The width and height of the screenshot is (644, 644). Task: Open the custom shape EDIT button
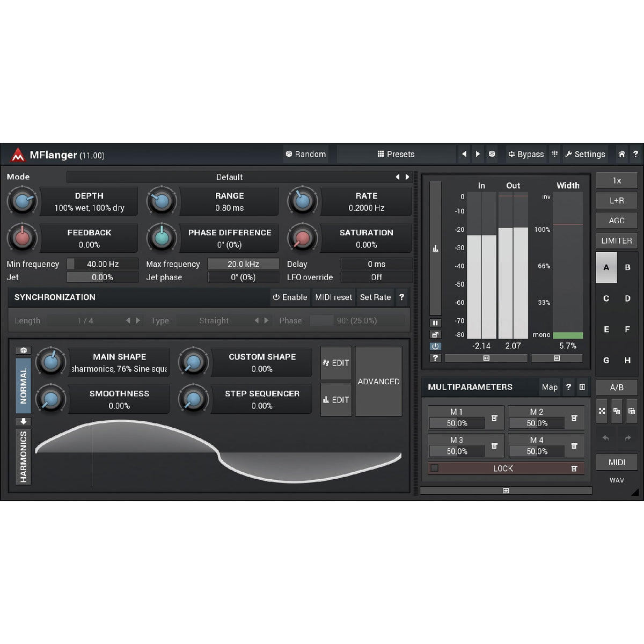pos(336,363)
